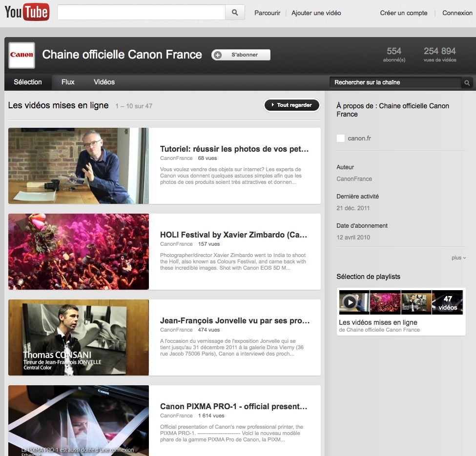Click the channel search magnifier icon

467,83
